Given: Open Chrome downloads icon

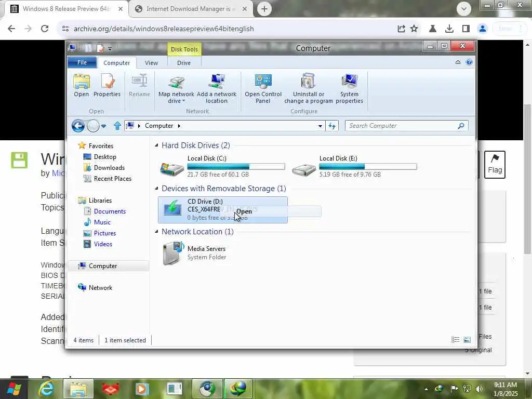Looking at the screenshot, I should (x=449, y=29).
